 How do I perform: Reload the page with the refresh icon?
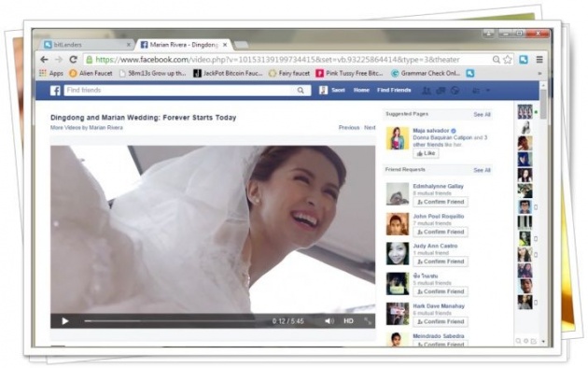coord(74,60)
